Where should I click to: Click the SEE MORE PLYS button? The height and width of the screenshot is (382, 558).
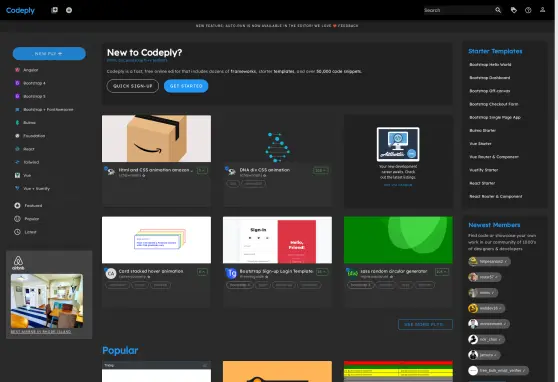tap(425, 324)
